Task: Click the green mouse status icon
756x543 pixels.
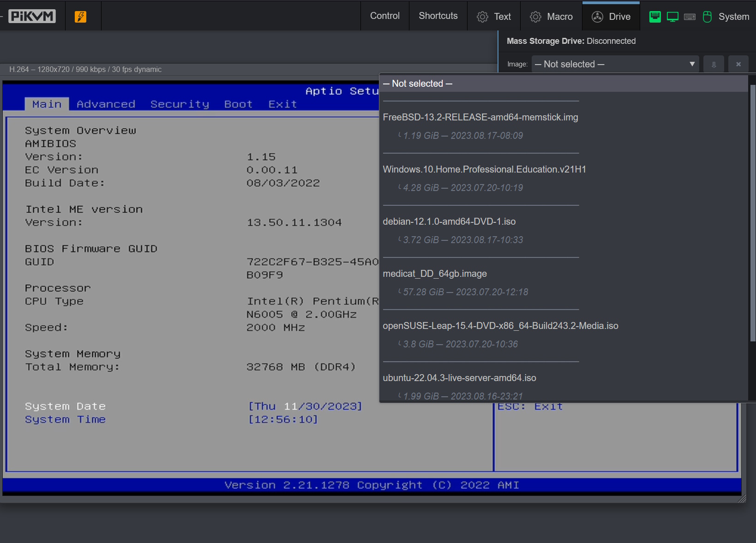Action: 707,17
